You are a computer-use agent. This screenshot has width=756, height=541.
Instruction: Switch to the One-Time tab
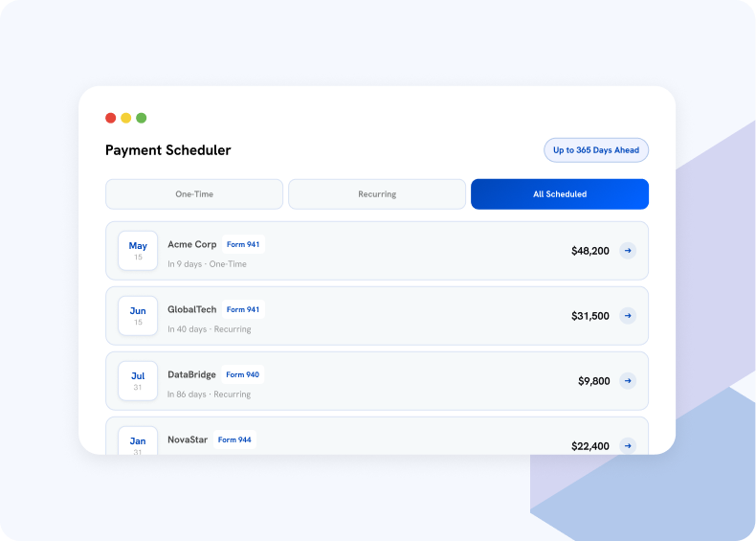(x=194, y=194)
